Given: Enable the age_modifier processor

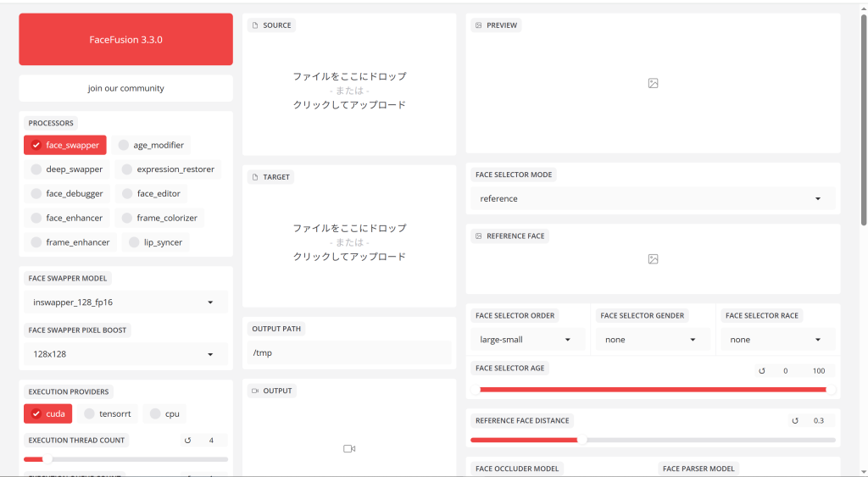Looking at the screenshot, I should (151, 145).
